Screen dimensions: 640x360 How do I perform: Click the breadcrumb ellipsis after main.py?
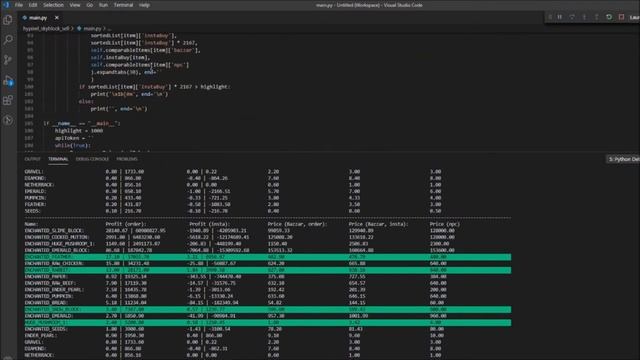pyautogui.click(x=110, y=29)
